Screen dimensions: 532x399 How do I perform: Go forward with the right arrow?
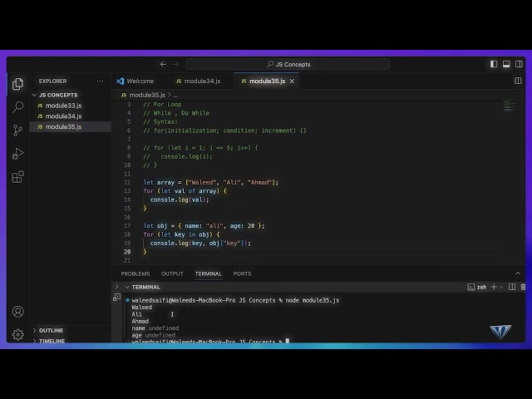(x=175, y=64)
